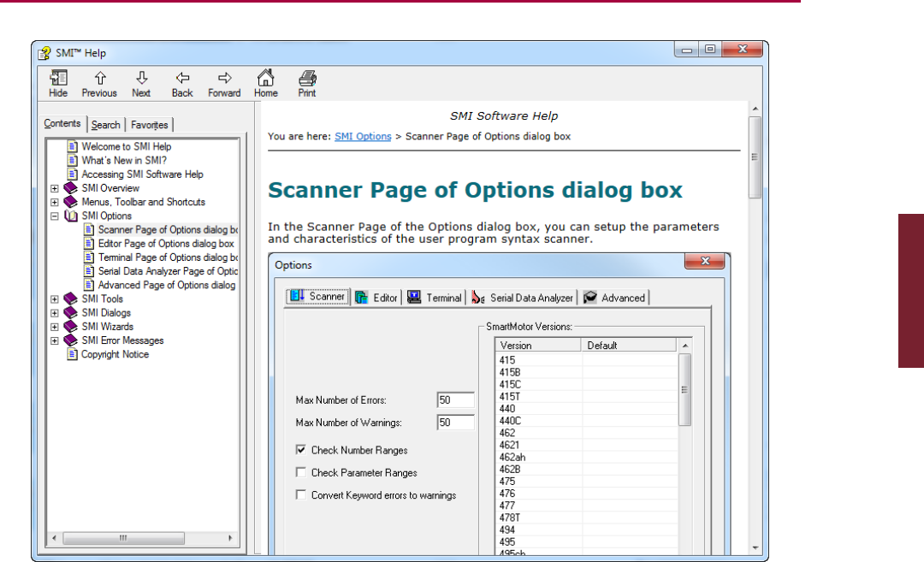Click the Contents tree horizontal scrollbar thumb

123,538
